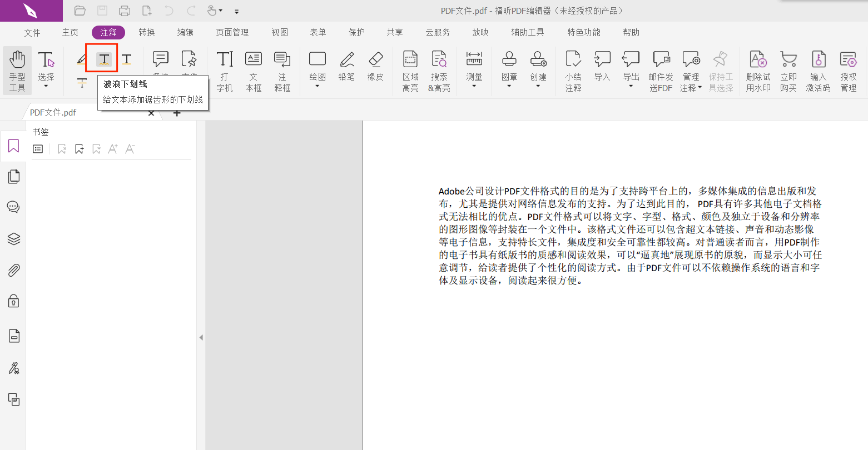The height and width of the screenshot is (450, 868).
Task: Select the 橡皮 eraser tool
Action: click(375, 66)
